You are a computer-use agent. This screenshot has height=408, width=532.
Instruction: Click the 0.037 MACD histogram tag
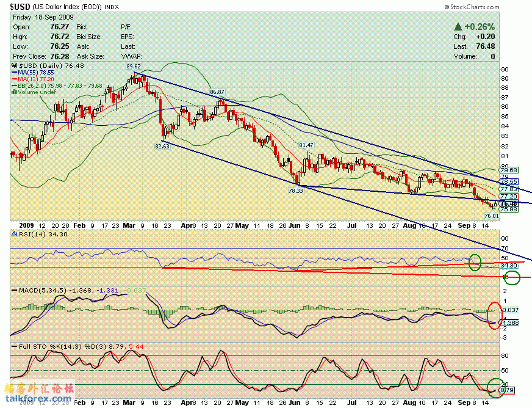[510, 310]
